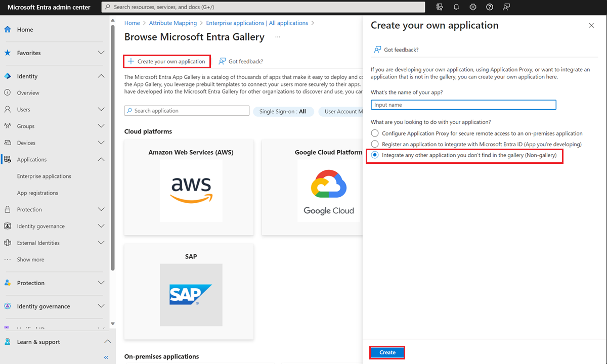Open the settings gear in the top bar

[x=472, y=7]
